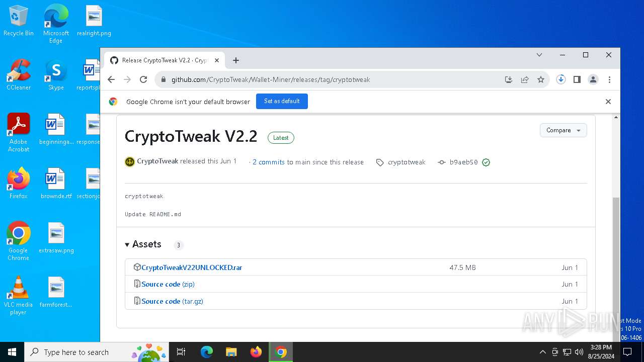Launch VLC media player shortcut
Screen dimensions: 644x362
tap(19, 296)
